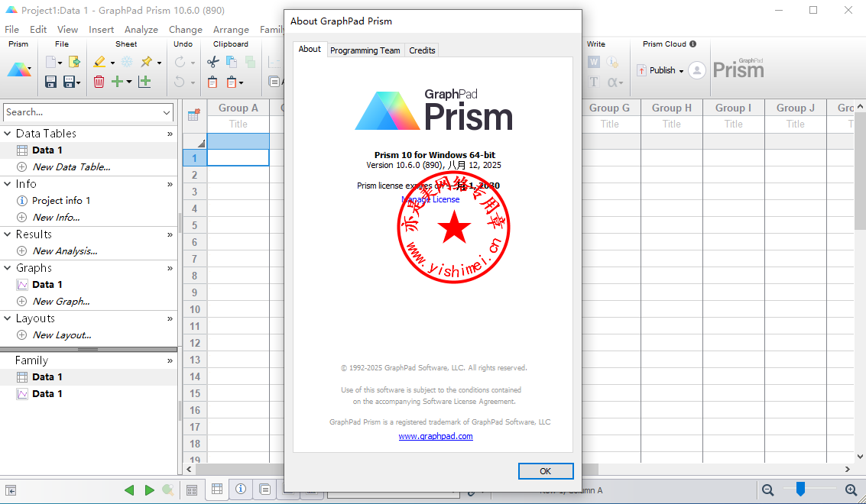This screenshot has width=866, height=504.
Task: Select the yellow highlighter sheet icon
Action: [99, 62]
